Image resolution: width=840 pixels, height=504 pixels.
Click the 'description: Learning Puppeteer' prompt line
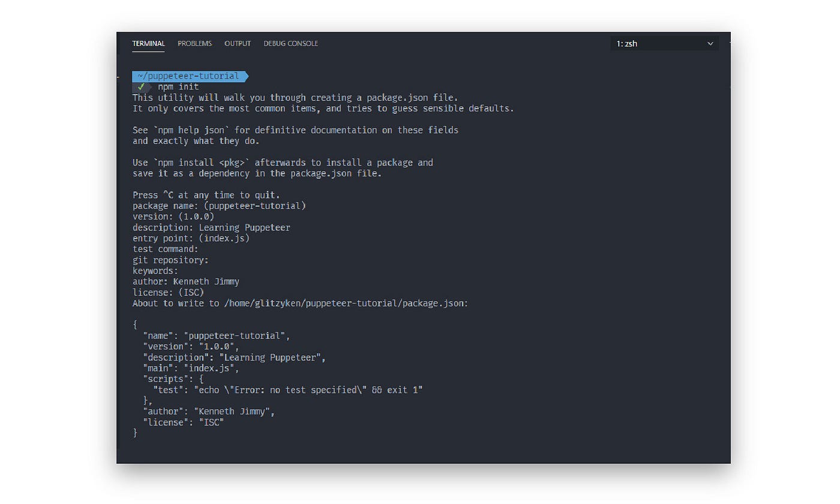pyautogui.click(x=211, y=227)
